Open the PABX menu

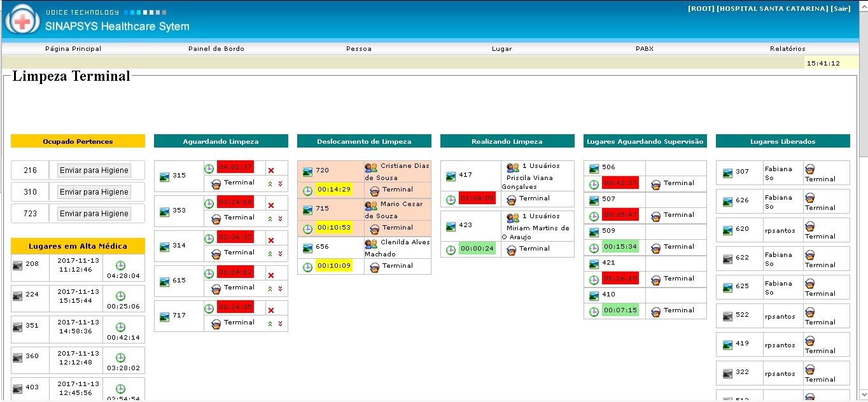pos(644,48)
